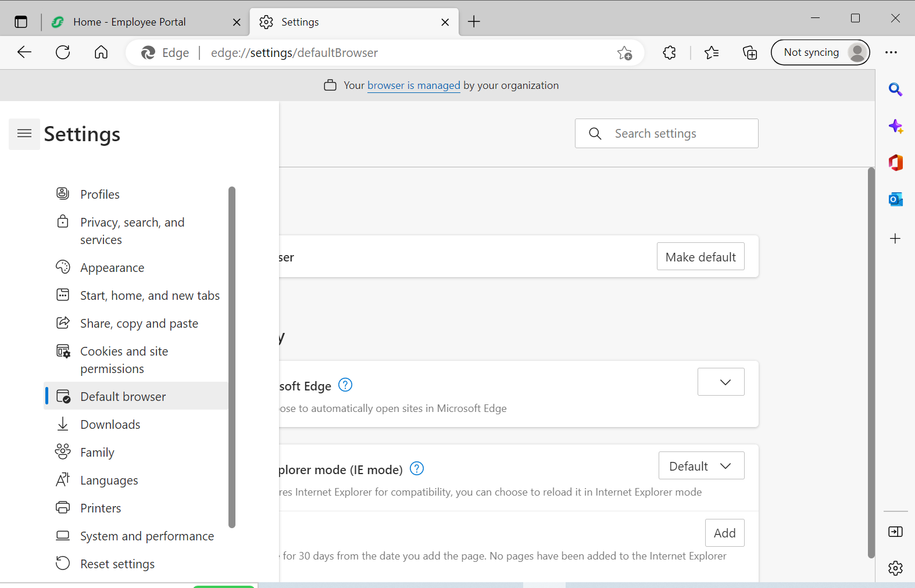Click Add to add an IE mode page
915x588 pixels.
click(725, 533)
